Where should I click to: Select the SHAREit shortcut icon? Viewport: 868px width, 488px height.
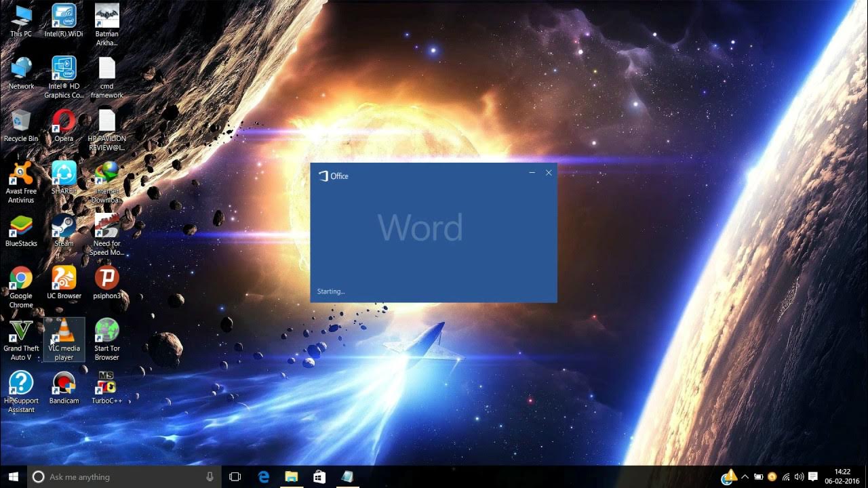tap(64, 178)
